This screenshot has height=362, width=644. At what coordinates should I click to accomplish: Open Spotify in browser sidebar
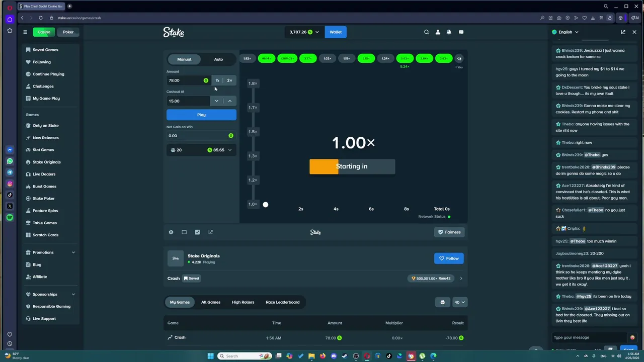pyautogui.click(x=10, y=218)
